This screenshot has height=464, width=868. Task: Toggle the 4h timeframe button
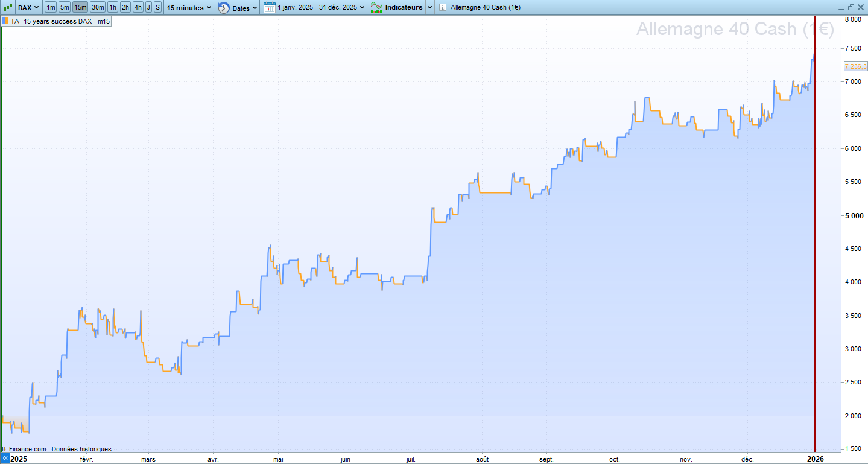tap(138, 7)
